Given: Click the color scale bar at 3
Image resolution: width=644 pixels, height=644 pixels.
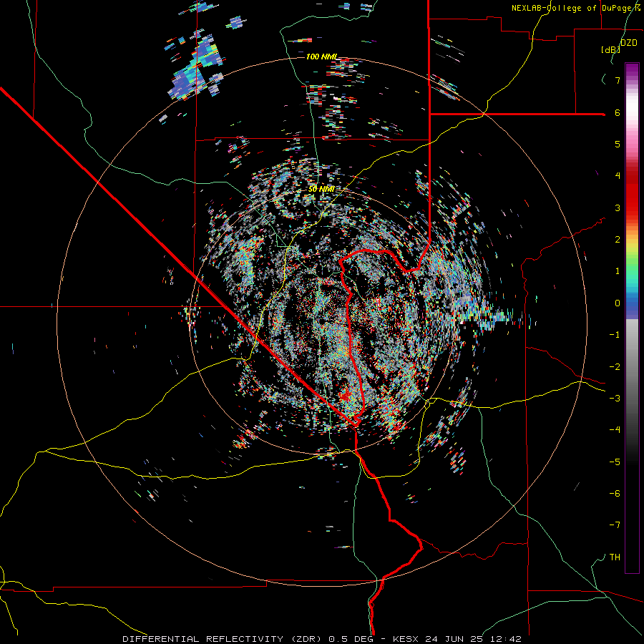Looking at the screenshot, I should [x=632, y=208].
